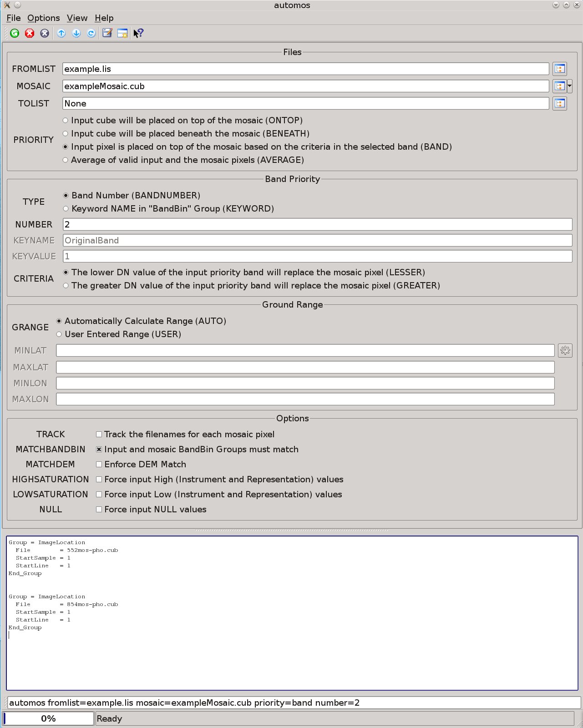Image resolution: width=583 pixels, height=728 pixels.
Task: Click the green Run program icon
Action: pyautogui.click(x=15, y=33)
